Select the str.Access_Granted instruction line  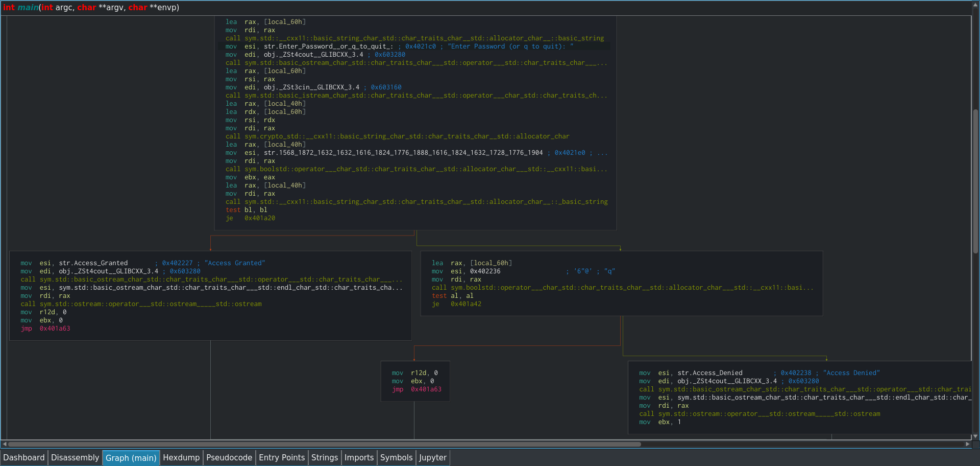pos(143,263)
